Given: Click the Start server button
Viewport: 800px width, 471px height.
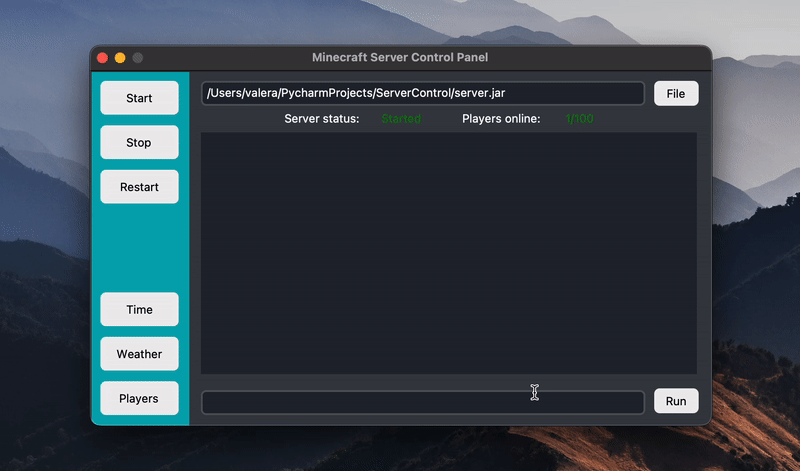Looking at the screenshot, I should point(139,98).
